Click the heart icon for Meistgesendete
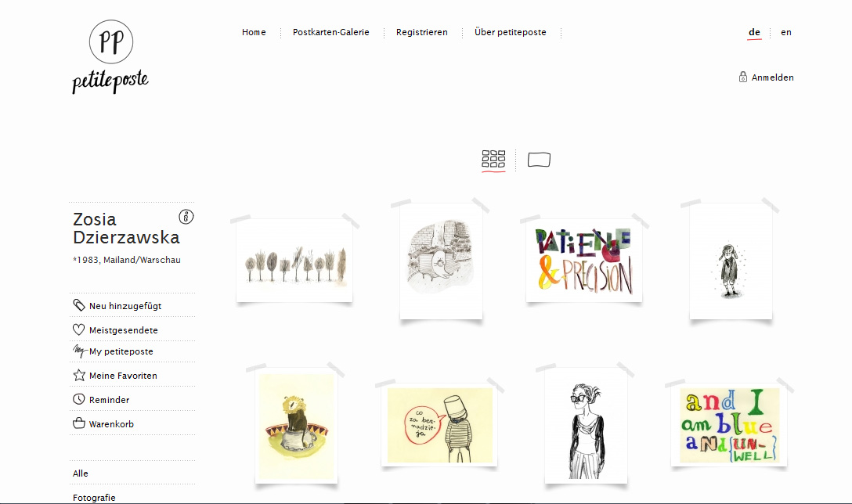852x504 pixels. [79, 329]
